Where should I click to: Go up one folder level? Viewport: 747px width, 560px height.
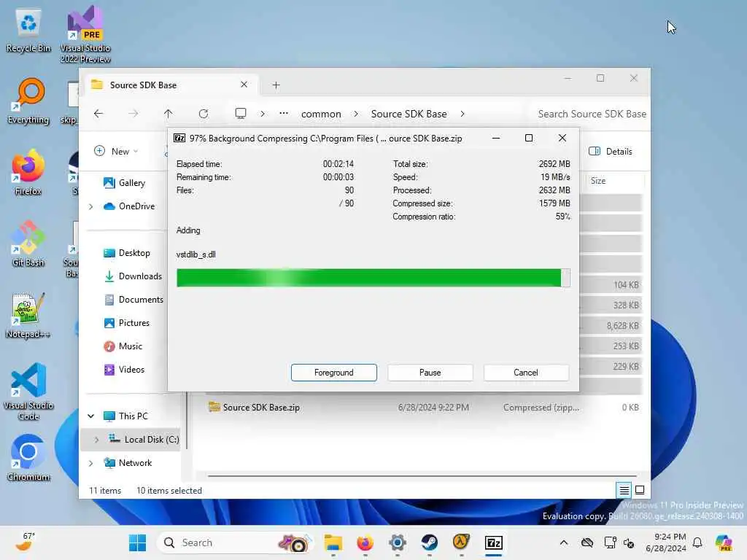click(x=169, y=114)
